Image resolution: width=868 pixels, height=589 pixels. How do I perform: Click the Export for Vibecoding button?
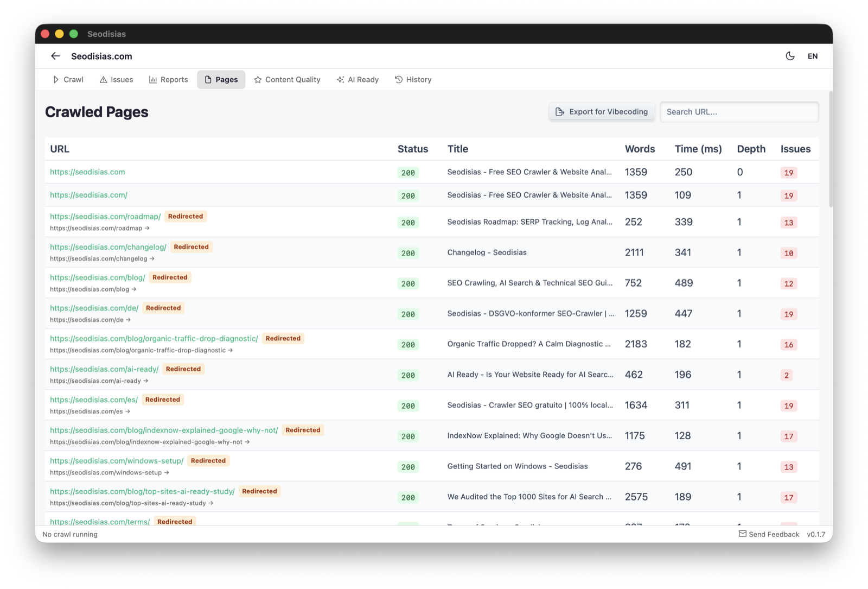tap(602, 112)
